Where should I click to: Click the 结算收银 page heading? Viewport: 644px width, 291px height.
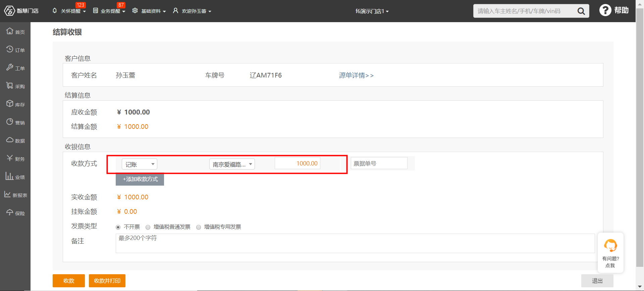67,32
